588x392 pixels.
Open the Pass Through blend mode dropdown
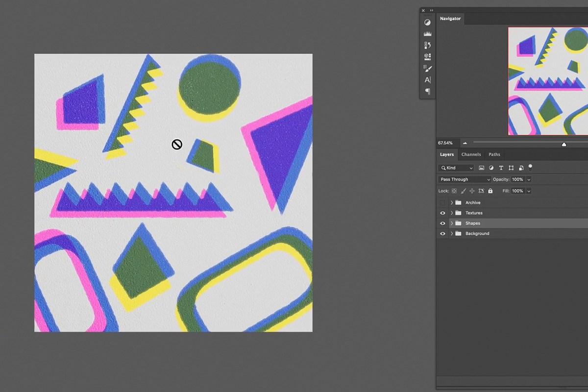[x=465, y=179]
